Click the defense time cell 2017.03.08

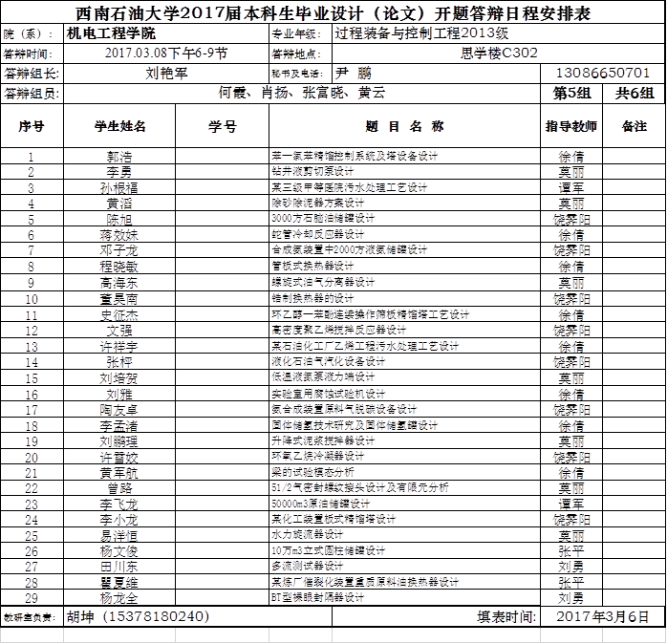click(x=166, y=53)
